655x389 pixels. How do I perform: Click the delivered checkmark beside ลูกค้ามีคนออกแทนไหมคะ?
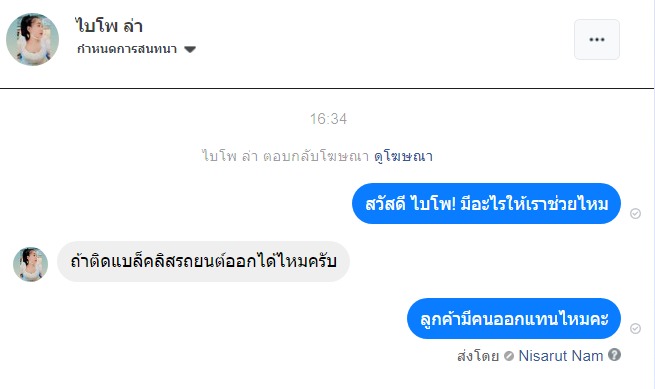635,328
